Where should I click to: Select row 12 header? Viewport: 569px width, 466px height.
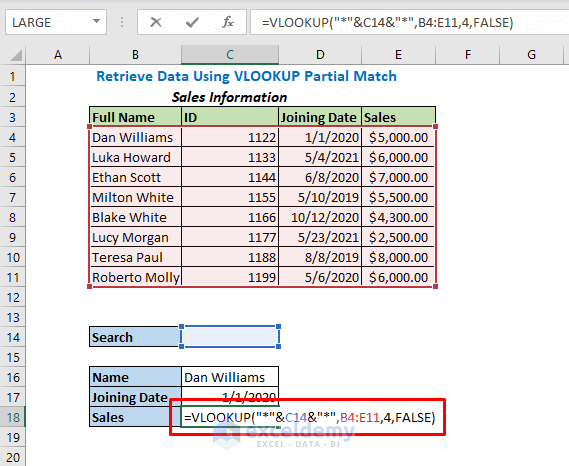coord(13,298)
